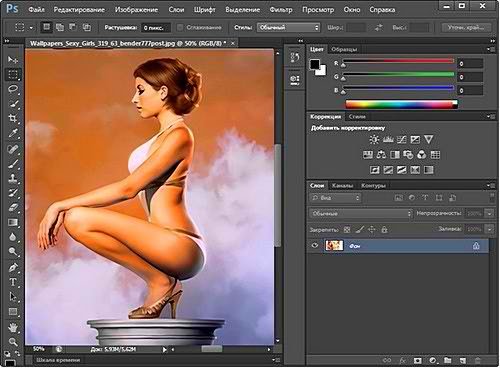Viewport: 500px width, 368px height.
Task: Create a new layer from Layers footer
Action: [x=463, y=360]
